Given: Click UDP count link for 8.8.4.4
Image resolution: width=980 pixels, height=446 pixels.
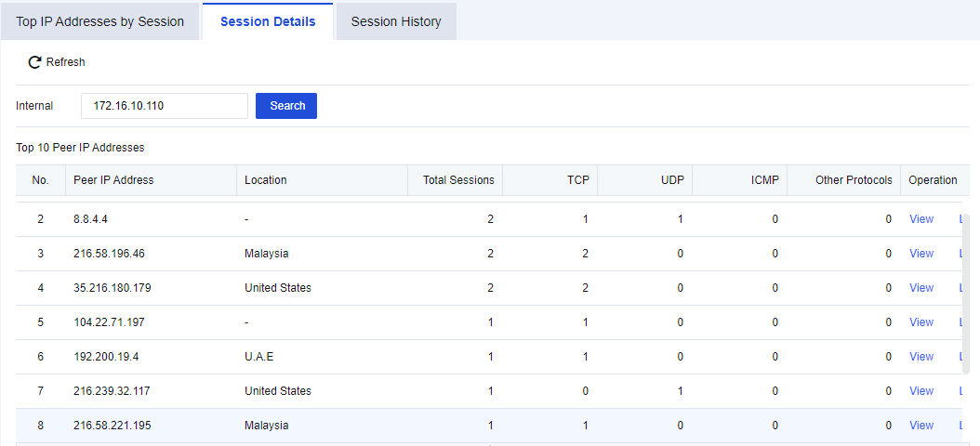Looking at the screenshot, I should click(680, 219).
